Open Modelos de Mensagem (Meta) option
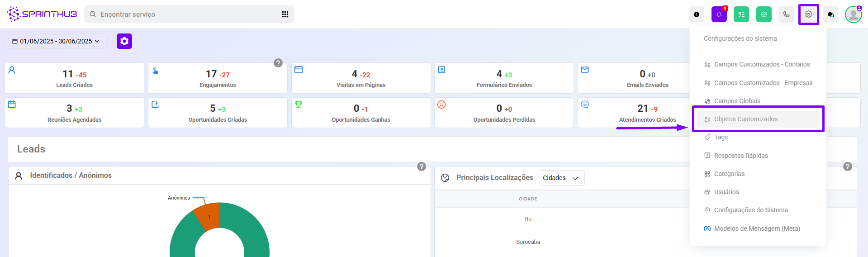The height and width of the screenshot is (257, 868). pyautogui.click(x=757, y=228)
